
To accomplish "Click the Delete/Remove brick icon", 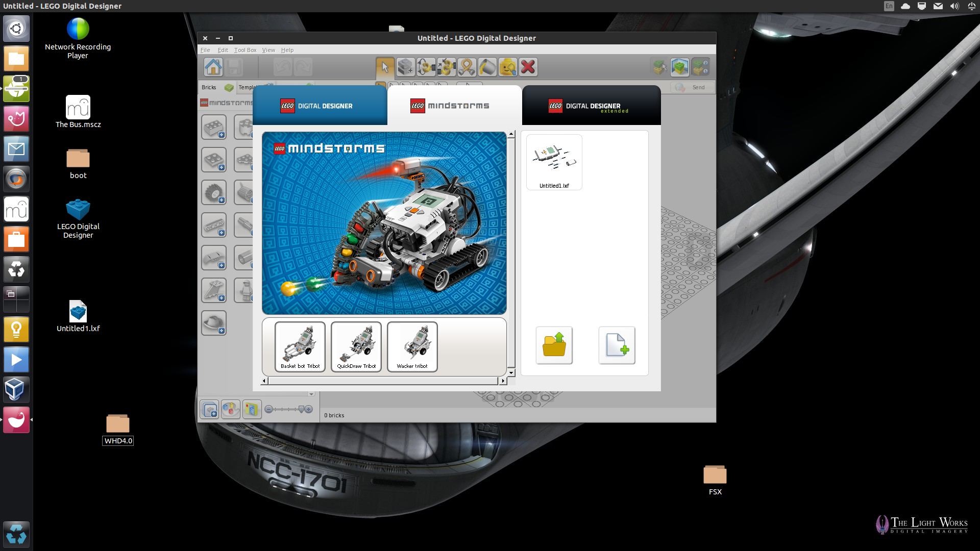I will (x=528, y=66).
